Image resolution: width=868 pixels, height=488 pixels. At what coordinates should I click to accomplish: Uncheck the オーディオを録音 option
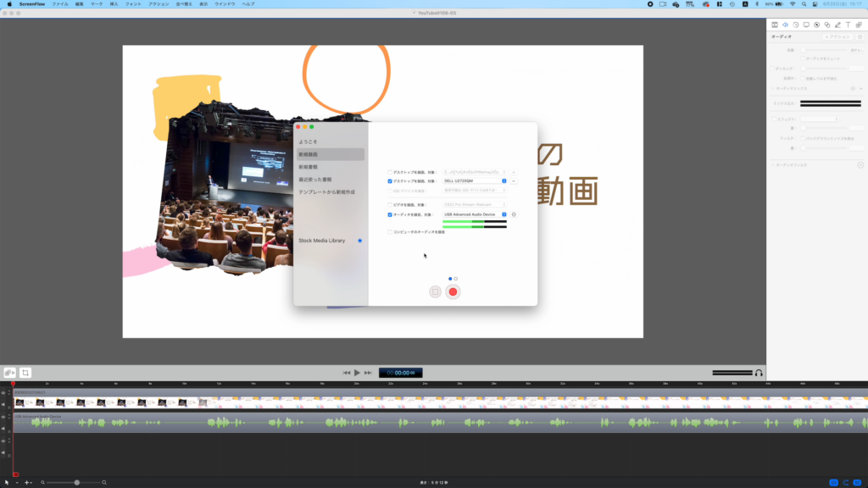pos(390,214)
